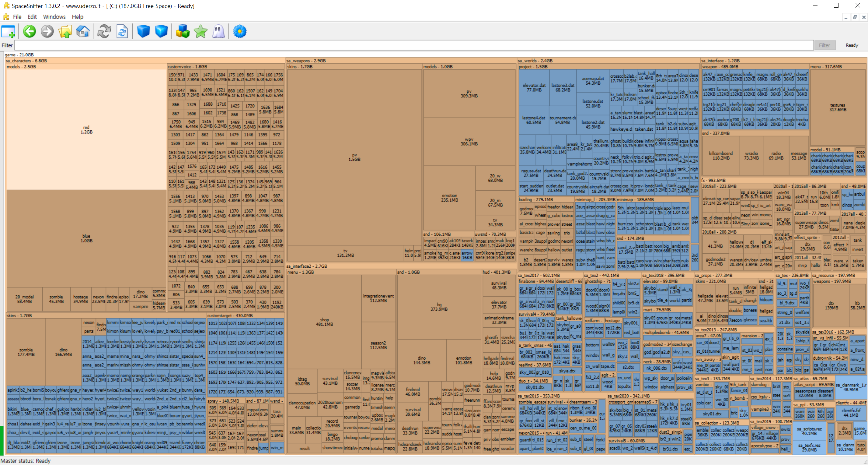Click the green star icon
The height and width of the screenshot is (465, 868).
[200, 31]
